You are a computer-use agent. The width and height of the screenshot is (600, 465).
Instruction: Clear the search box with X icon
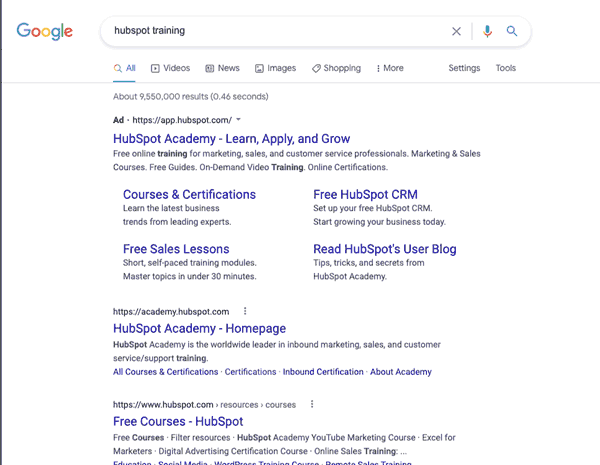(457, 31)
